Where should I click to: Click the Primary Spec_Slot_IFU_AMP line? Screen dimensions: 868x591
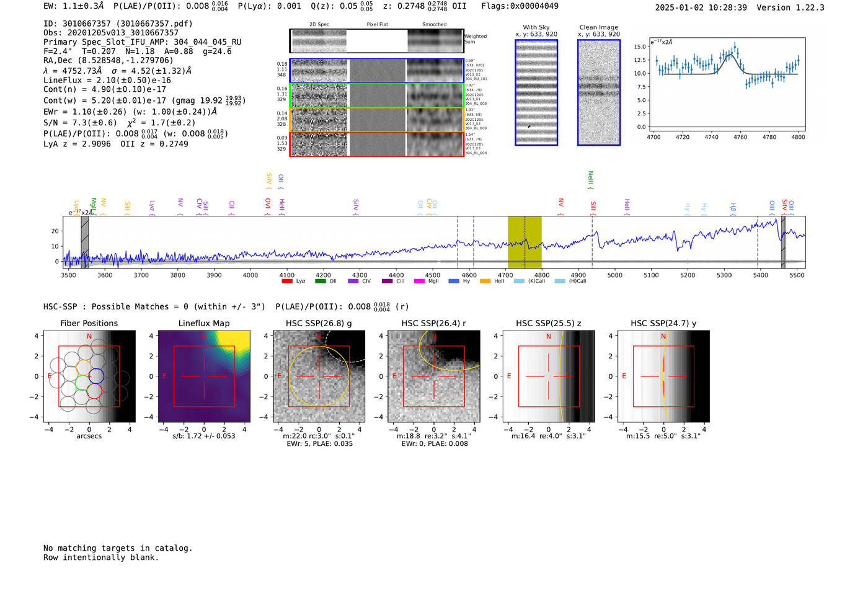click(143, 42)
